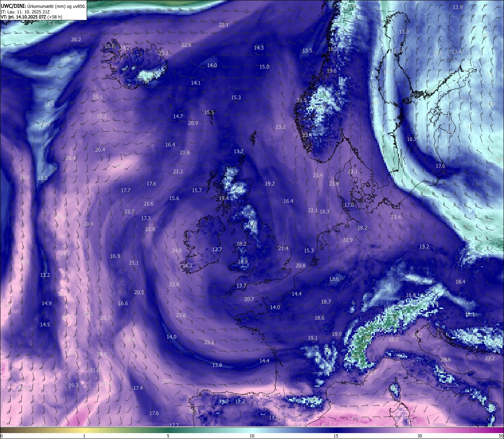Screen dimensions: 504x439
Task: Click the map value 26.5
Action: pyautogui.click(x=106, y=318)
